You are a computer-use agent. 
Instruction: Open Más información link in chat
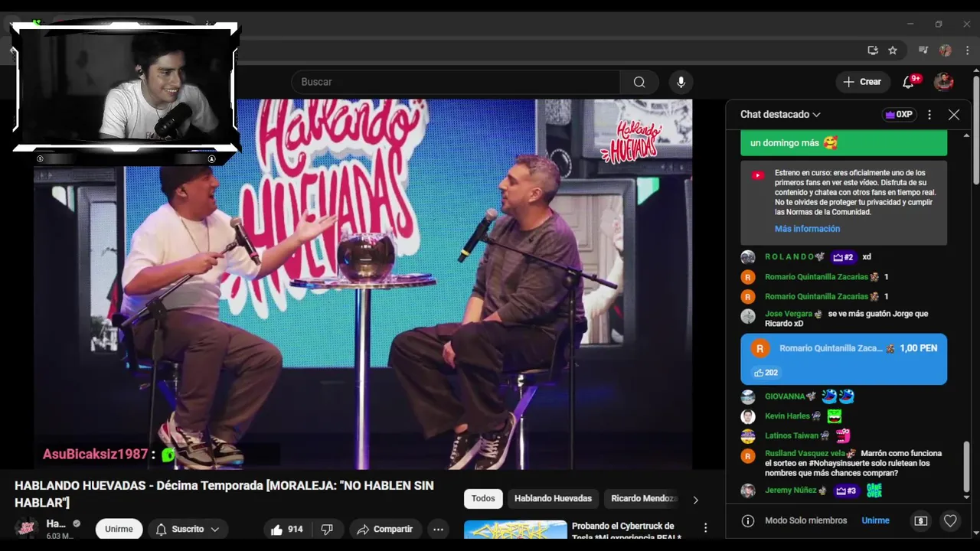pos(807,229)
